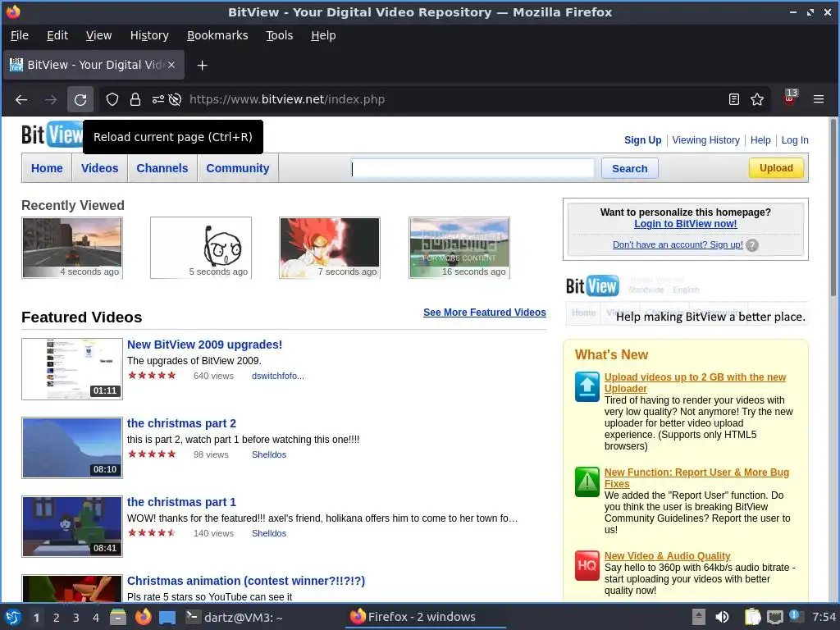Screen dimensions: 840x630
Task: Reload the current page
Action: 80,99
